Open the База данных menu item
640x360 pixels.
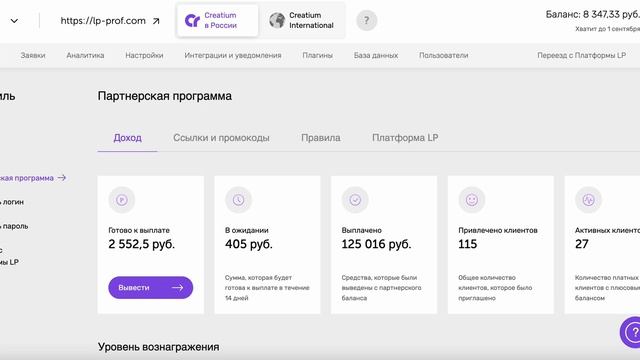pyautogui.click(x=376, y=56)
